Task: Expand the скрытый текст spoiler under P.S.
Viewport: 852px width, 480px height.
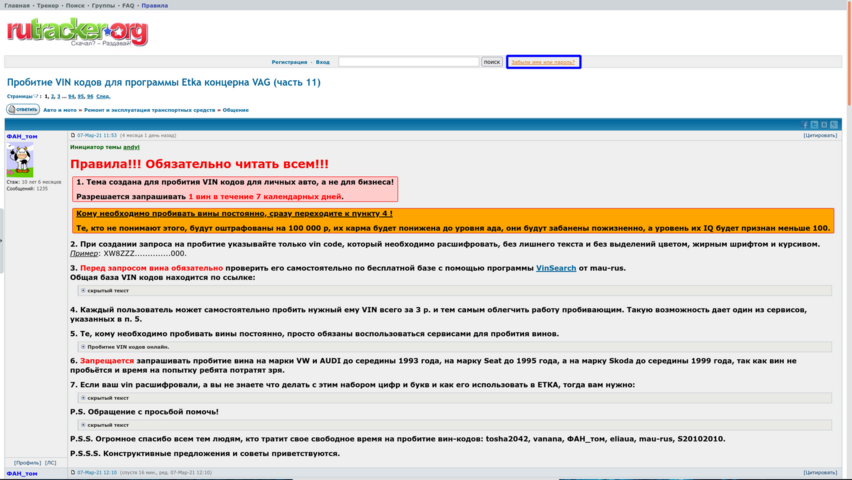Action: click(x=454, y=425)
